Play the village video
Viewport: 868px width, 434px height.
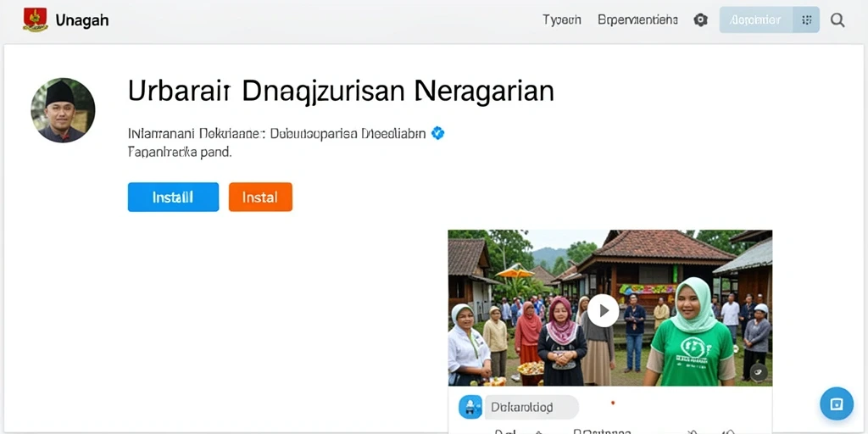[x=603, y=310]
